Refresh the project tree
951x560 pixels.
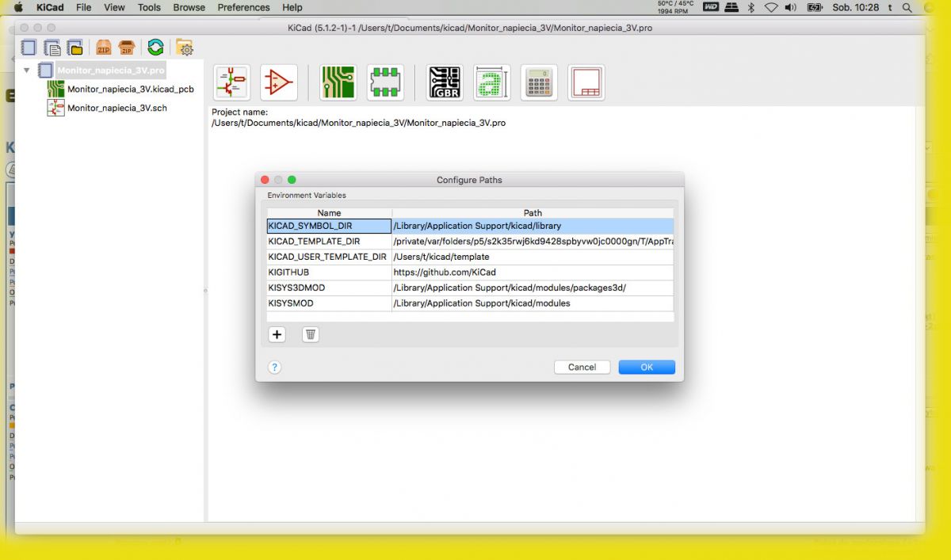(155, 48)
